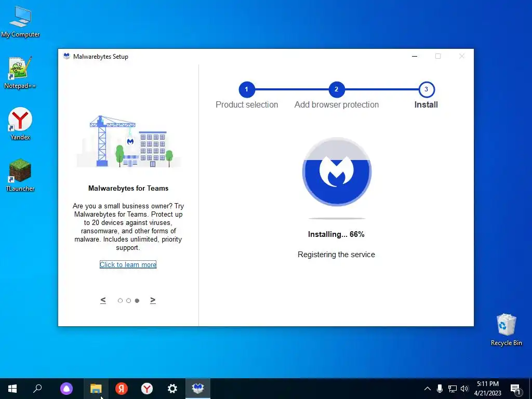Click 'Add browser protection' step label

point(337,105)
